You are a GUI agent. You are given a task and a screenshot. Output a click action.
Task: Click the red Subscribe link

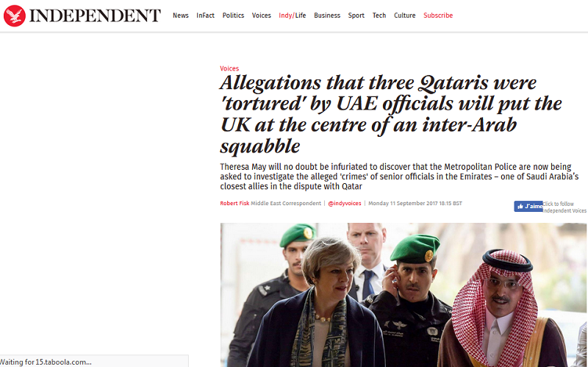click(x=438, y=15)
